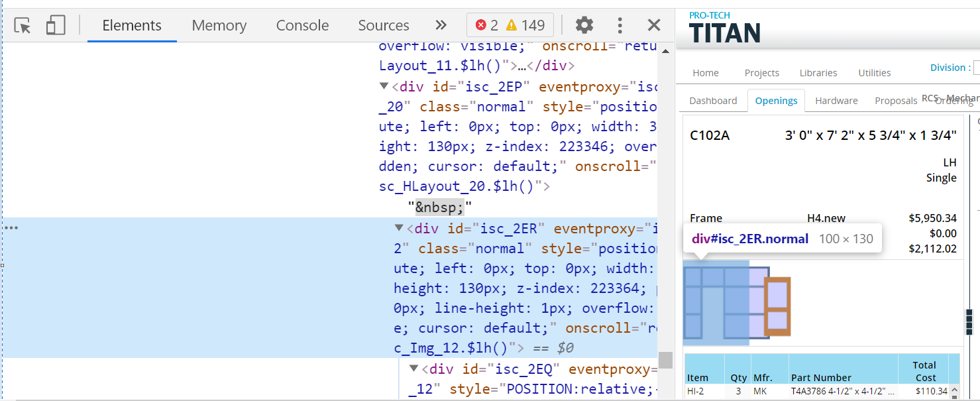Collapse the isc_2EP div node
The width and height of the screenshot is (980, 401).
[x=384, y=86]
